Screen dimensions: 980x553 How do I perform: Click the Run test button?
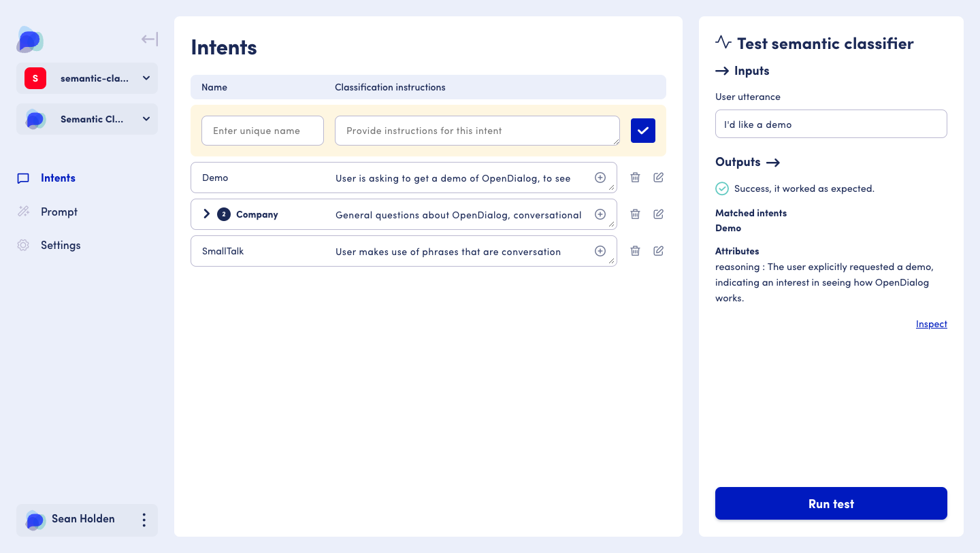click(x=830, y=503)
